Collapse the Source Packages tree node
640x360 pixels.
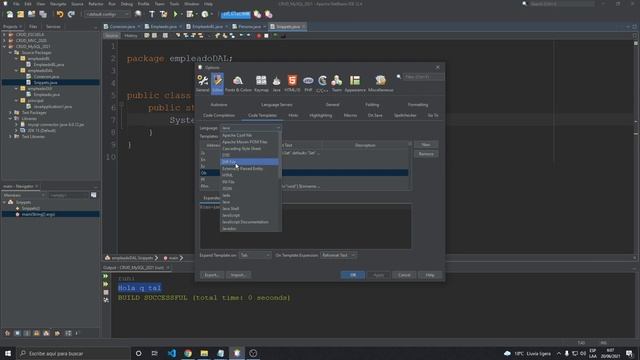[x=11, y=53]
